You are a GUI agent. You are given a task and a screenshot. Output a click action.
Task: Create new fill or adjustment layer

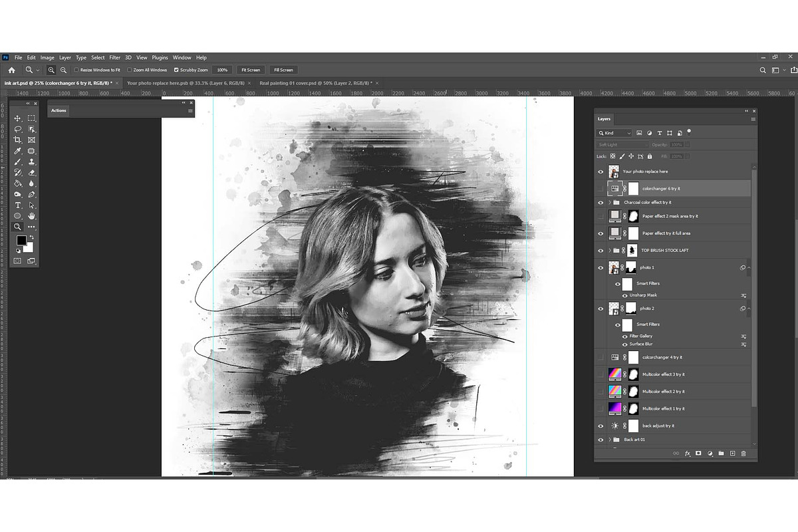pos(710,454)
